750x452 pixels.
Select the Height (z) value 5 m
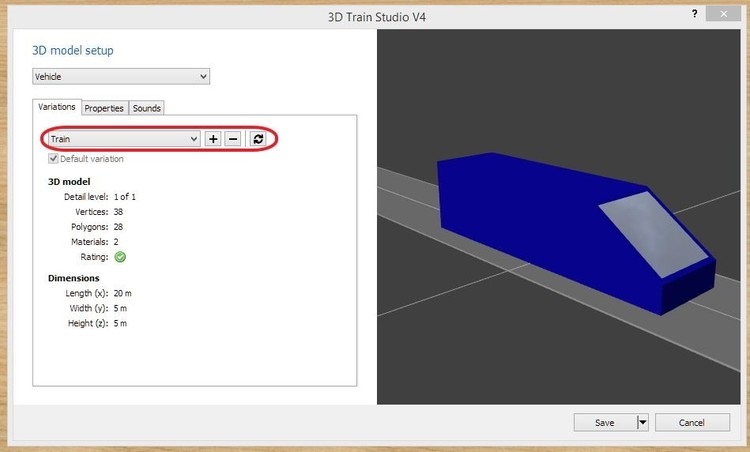pyautogui.click(x=120, y=323)
